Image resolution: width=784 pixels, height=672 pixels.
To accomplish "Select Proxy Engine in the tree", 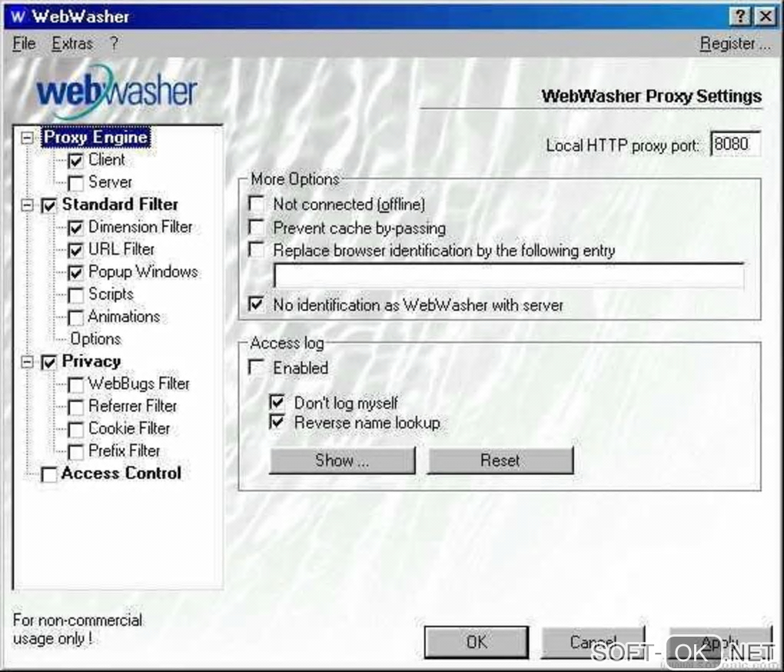I will pos(95,137).
